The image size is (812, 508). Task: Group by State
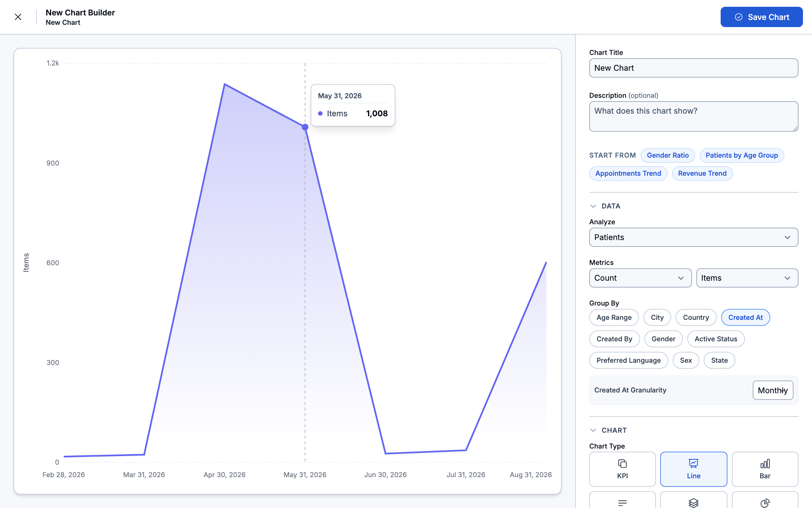click(719, 360)
